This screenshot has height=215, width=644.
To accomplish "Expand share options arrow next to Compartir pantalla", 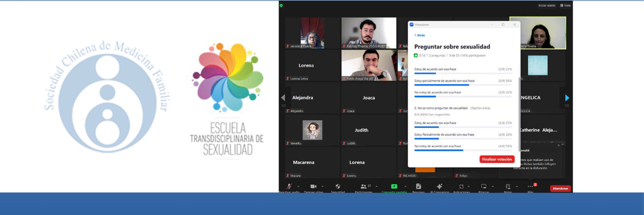I will (405, 186).
